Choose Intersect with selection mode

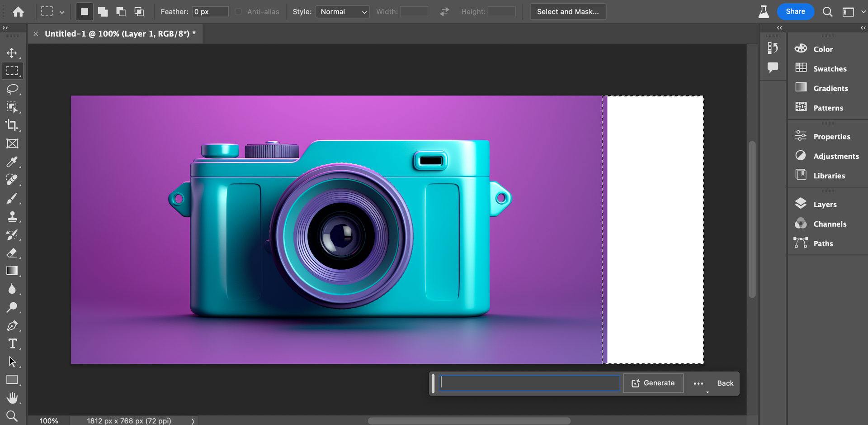(x=139, y=12)
